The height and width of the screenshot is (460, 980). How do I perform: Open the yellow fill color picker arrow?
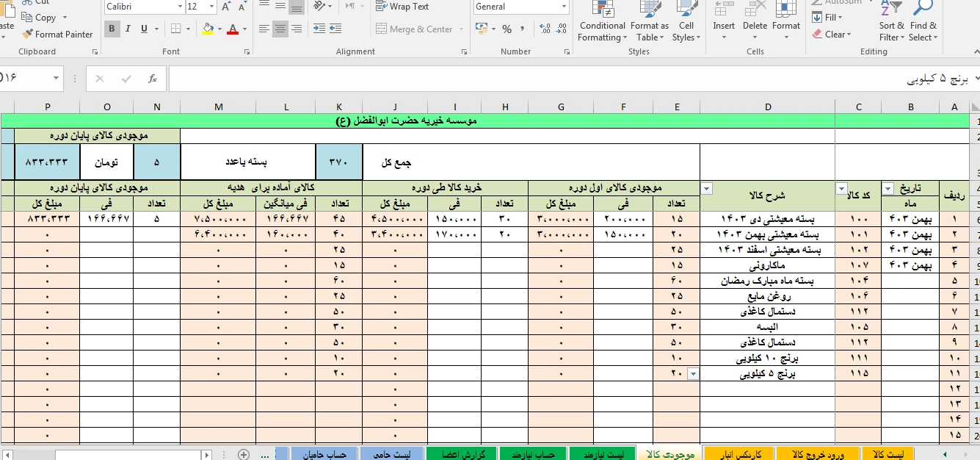[219, 29]
